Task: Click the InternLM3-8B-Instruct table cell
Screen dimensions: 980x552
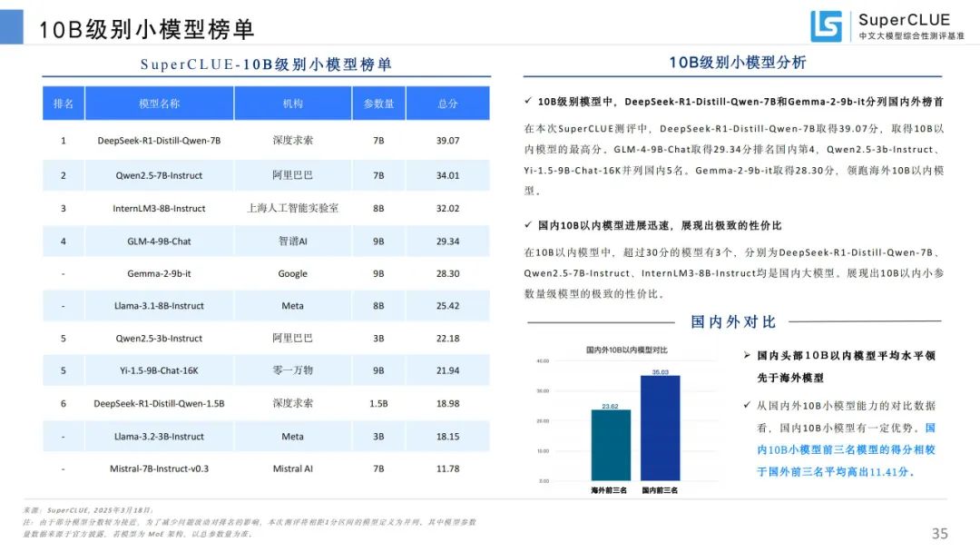Action: pyautogui.click(x=159, y=208)
